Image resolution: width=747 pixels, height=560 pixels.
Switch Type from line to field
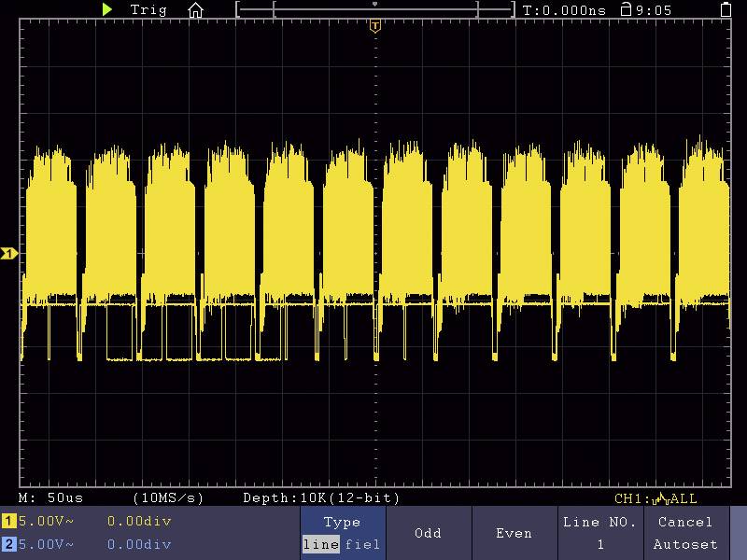[362, 544]
